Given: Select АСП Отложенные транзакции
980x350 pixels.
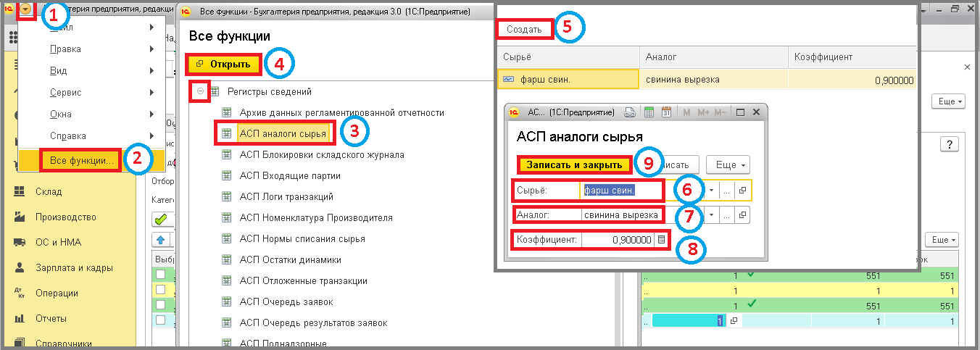Looking at the screenshot, I should [304, 280].
